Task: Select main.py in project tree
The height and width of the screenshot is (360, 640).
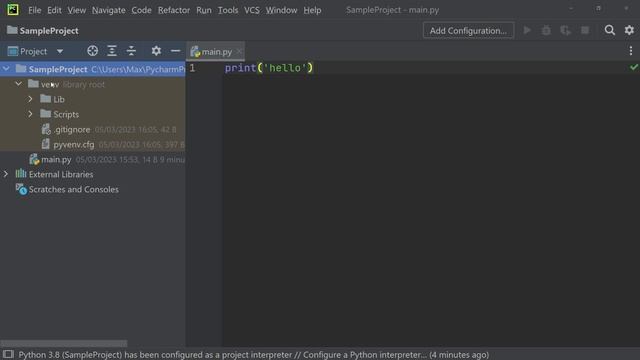Action: [x=56, y=160]
